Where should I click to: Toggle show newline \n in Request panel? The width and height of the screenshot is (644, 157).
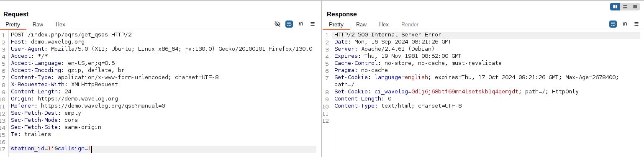pyautogui.click(x=301, y=24)
